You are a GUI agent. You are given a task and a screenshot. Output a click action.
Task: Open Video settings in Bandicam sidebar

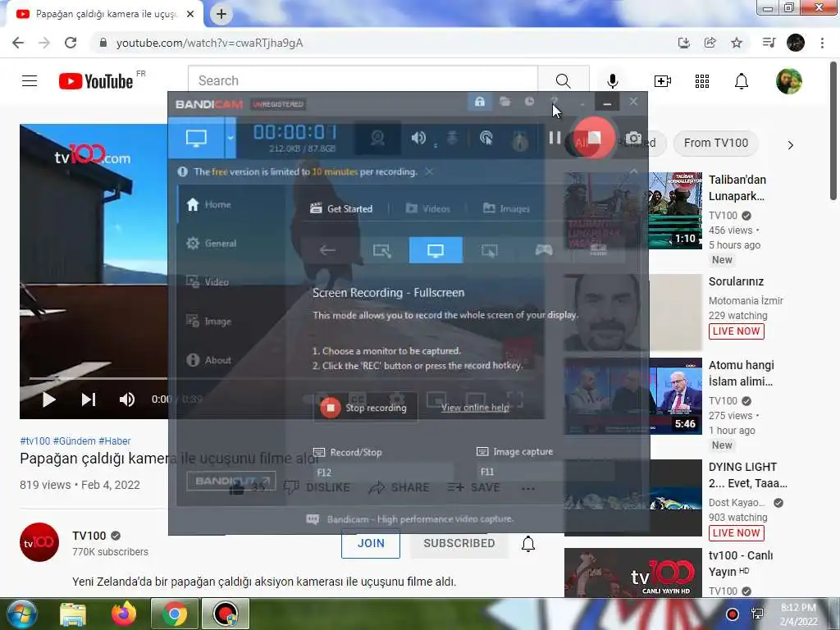pos(208,282)
